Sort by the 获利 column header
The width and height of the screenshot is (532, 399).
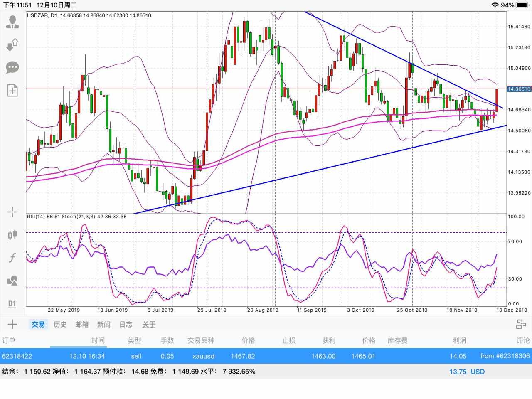point(329,340)
